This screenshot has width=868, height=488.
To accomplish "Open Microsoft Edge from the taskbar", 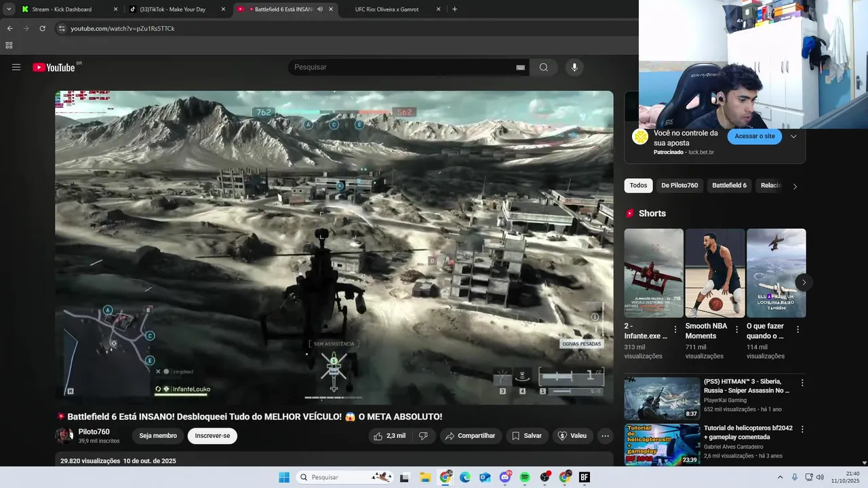I will coord(465,477).
